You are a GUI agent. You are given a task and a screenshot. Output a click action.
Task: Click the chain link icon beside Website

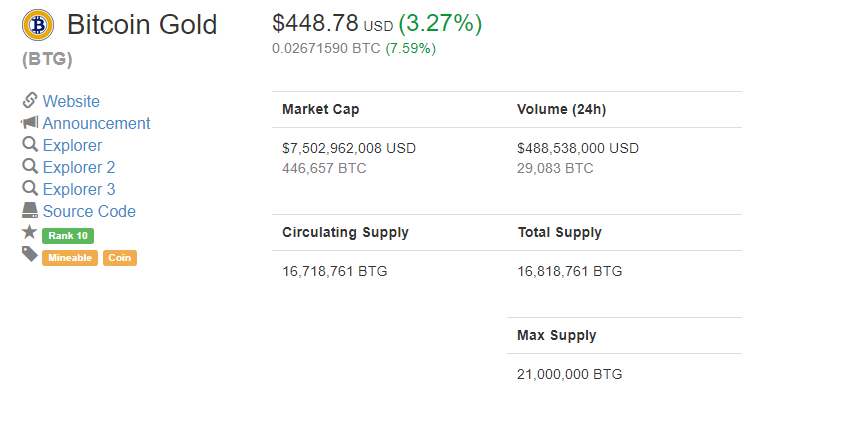30,100
